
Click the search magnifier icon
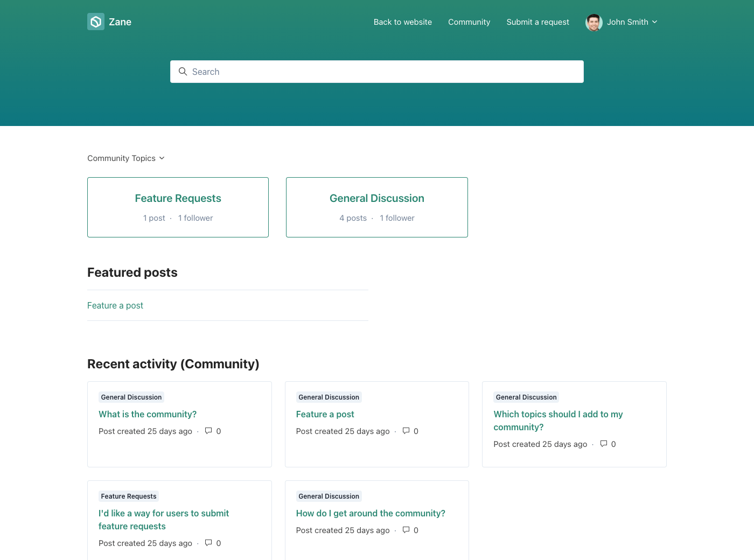point(183,72)
